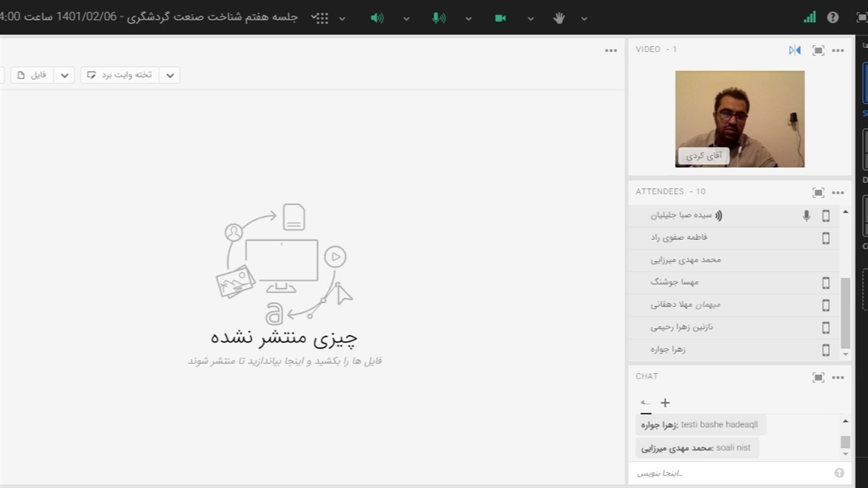Toggle the microphone in top bar
The width and height of the screenshot is (868, 488).
pos(439,18)
